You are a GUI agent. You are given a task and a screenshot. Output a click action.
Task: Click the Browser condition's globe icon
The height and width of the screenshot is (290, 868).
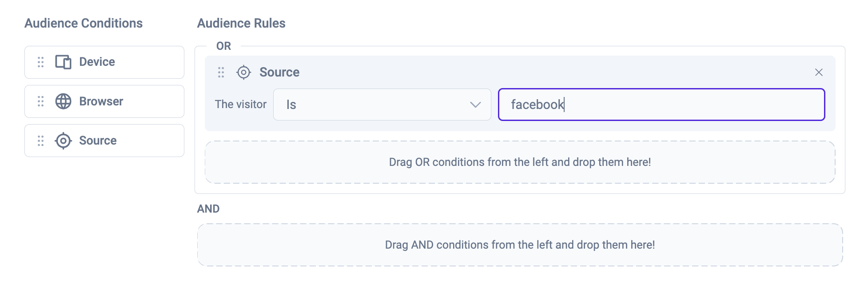tap(63, 101)
